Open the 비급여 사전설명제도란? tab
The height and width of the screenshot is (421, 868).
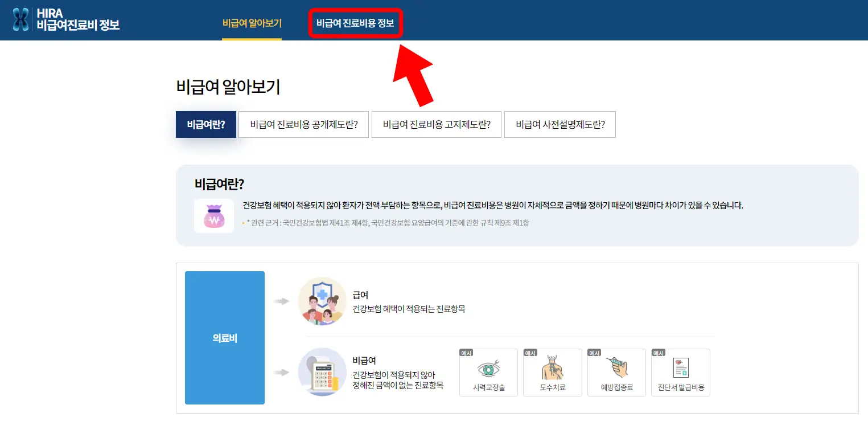560,124
